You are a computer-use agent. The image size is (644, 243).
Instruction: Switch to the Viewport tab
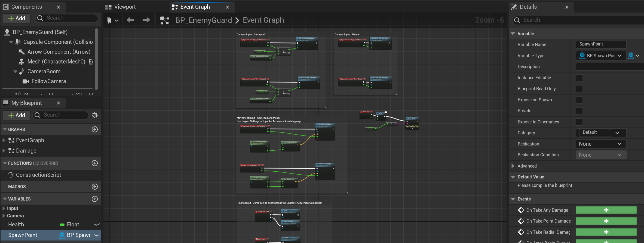coord(125,7)
